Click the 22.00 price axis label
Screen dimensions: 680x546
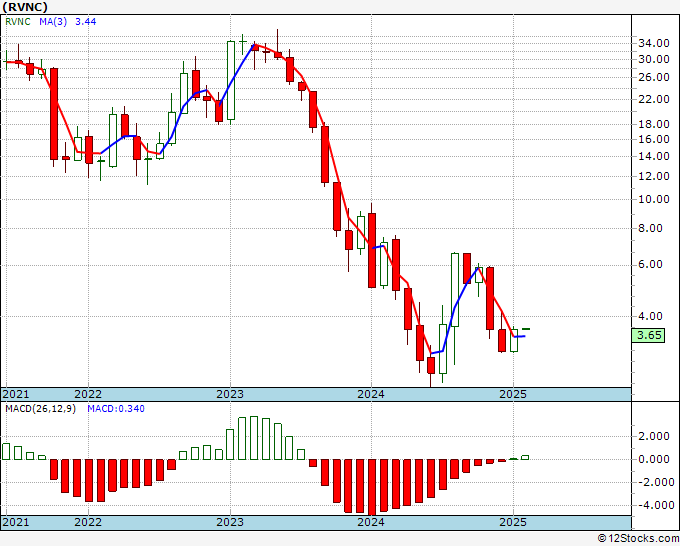tap(654, 99)
